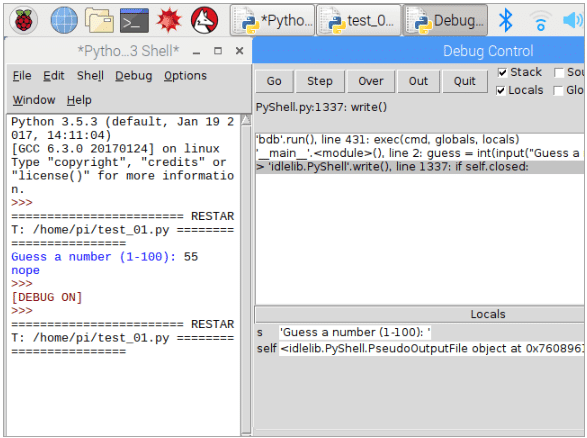The height and width of the screenshot is (438, 587).
Task: Open the Shell menu
Action: (90, 76)
